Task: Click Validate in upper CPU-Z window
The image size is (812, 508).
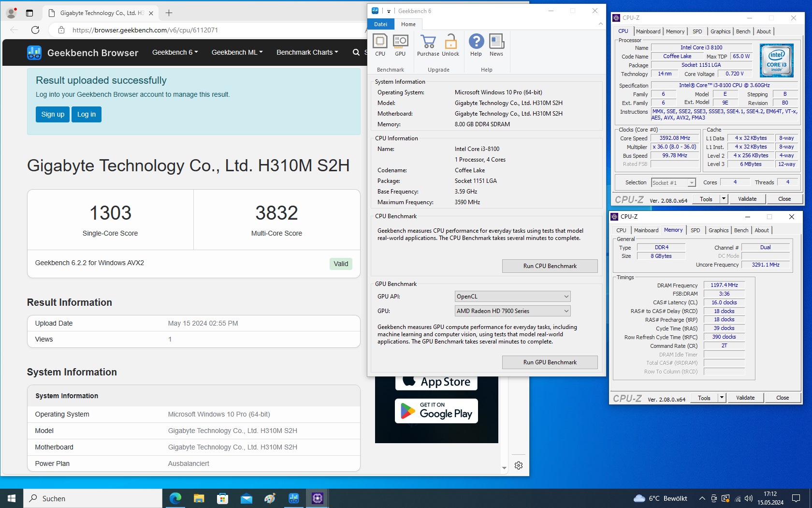Action: pos(747,199)
